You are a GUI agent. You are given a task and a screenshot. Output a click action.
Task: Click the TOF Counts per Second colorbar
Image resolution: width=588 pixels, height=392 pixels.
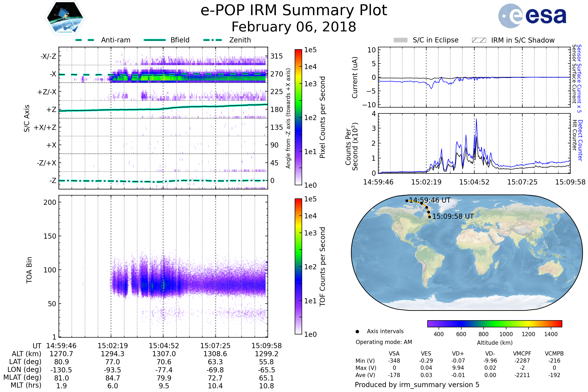298,266
